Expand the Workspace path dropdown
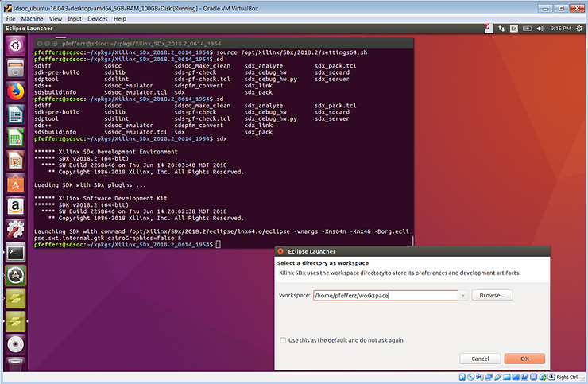The height and width of the screenshot is (384, 588). click(463, 295)
